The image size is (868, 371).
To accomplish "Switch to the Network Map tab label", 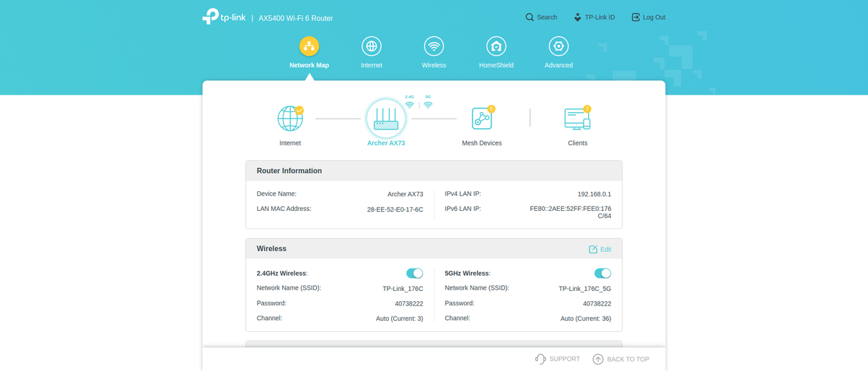I will pos(309,65).
